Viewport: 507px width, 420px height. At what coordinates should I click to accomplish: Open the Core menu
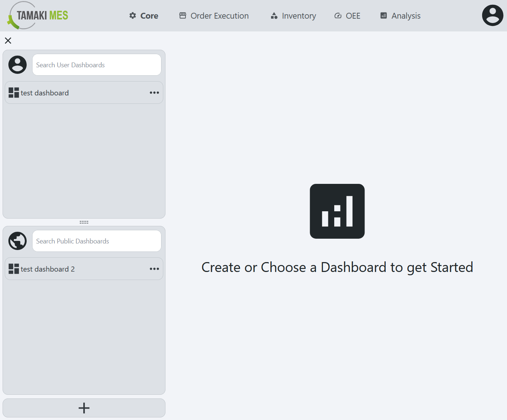(x=143, y=15)
